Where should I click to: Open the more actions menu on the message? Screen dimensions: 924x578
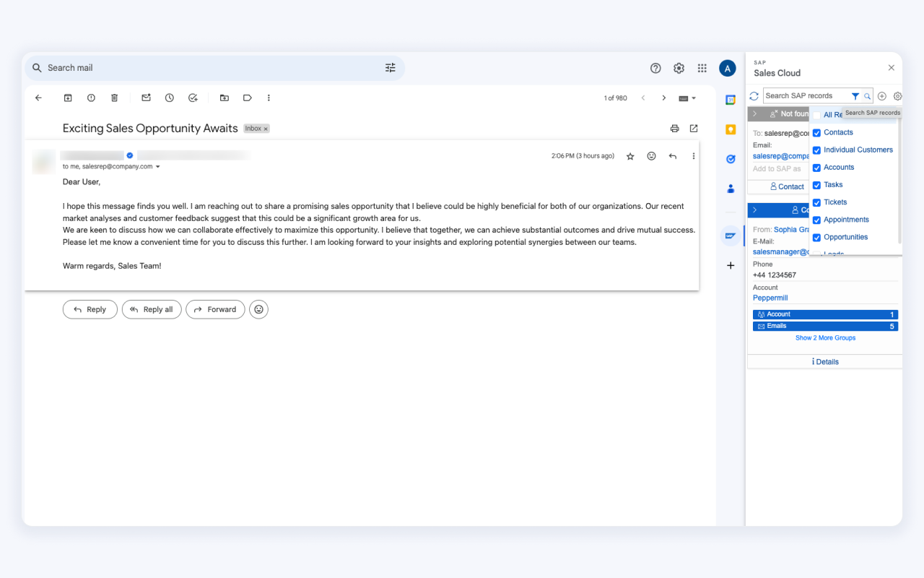click(x=694, y=155)
